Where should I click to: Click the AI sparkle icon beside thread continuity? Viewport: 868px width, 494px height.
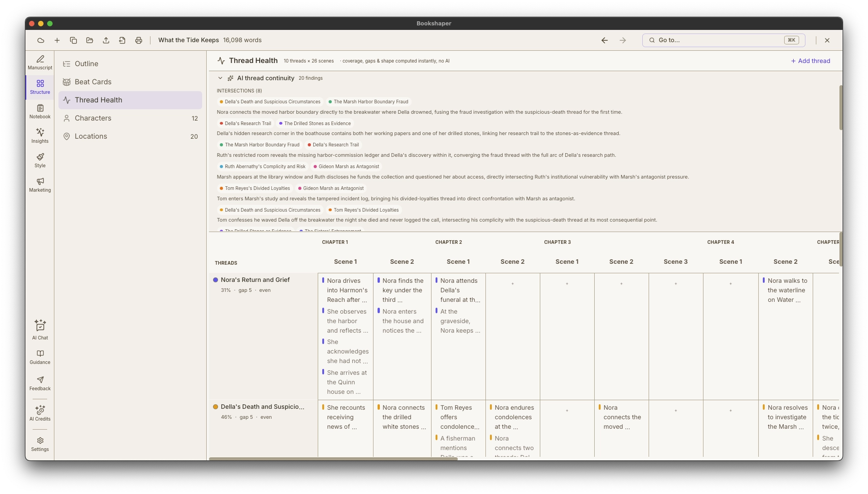230,78
